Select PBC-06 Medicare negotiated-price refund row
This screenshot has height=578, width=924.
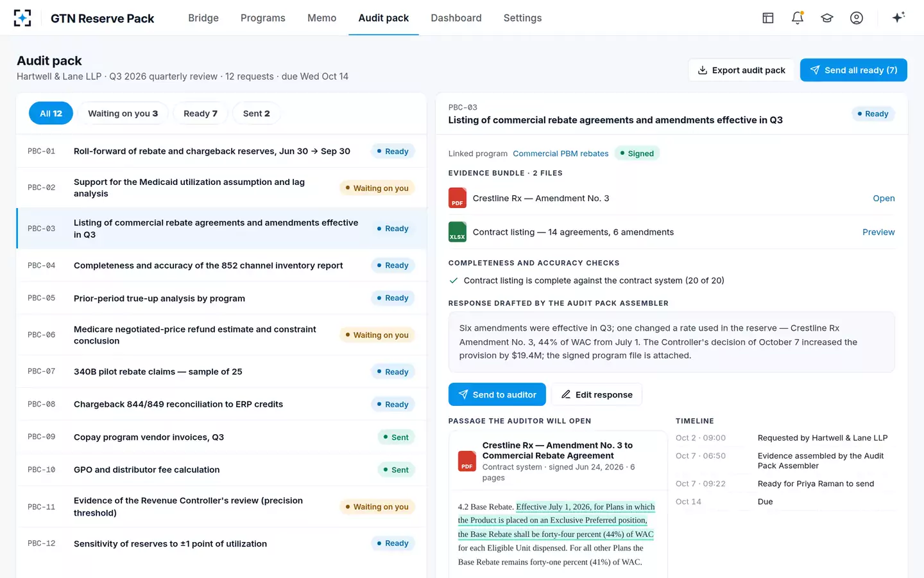click(x=221, y=335)
